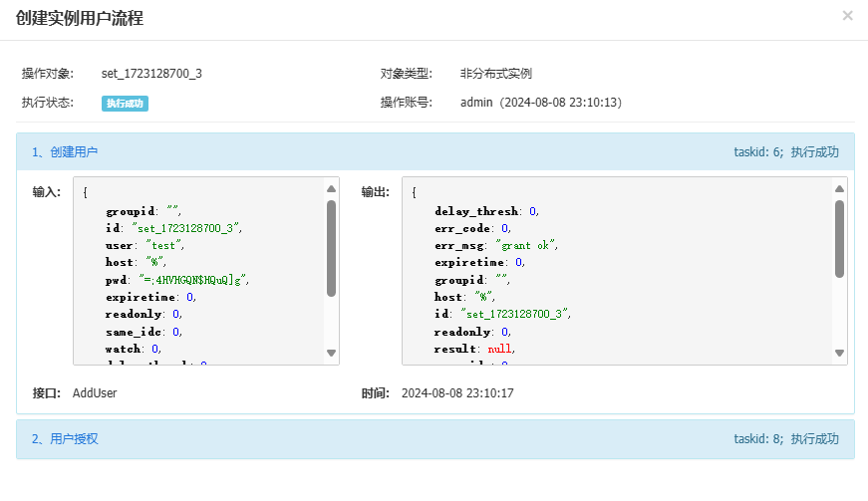Click err_msg "grant ok" in output
The image size is (868, 501).
click(x=496, y=245)
